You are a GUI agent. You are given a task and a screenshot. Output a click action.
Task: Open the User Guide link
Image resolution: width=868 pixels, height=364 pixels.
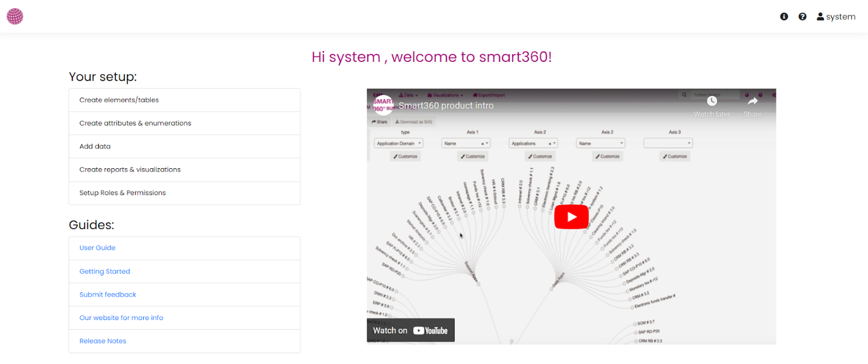point(98,248)
